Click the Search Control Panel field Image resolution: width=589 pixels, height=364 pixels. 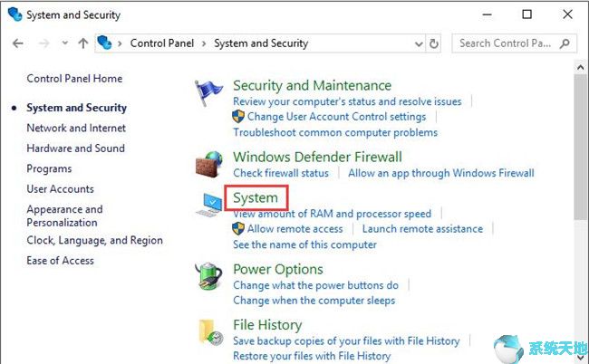coord(506,43)
